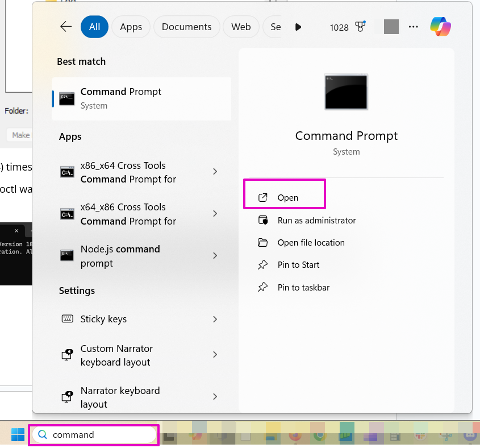Viewport: 480px width, 448px height.
Task: Choose Pin to taskbar
Action: 303,287
